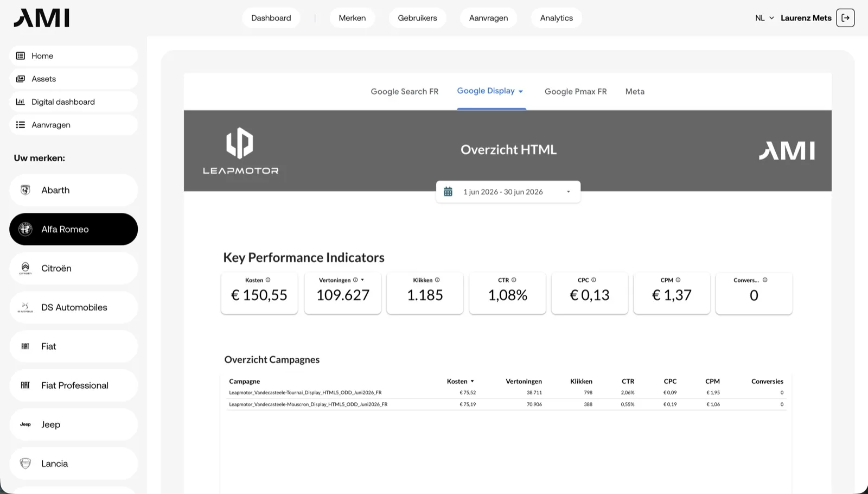Click the € 1,37 CPM value card
Viewport: 868px width, 494px height.
[672, 293]
